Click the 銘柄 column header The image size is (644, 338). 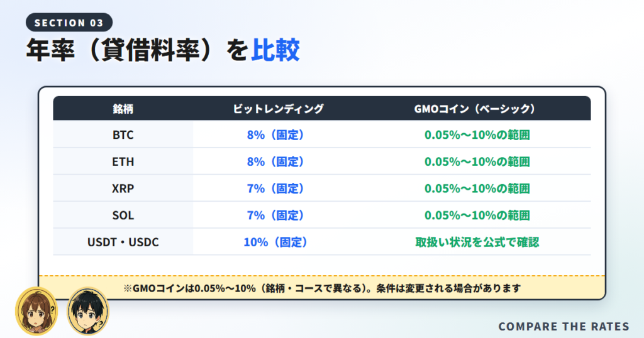[x=123, y=109]
